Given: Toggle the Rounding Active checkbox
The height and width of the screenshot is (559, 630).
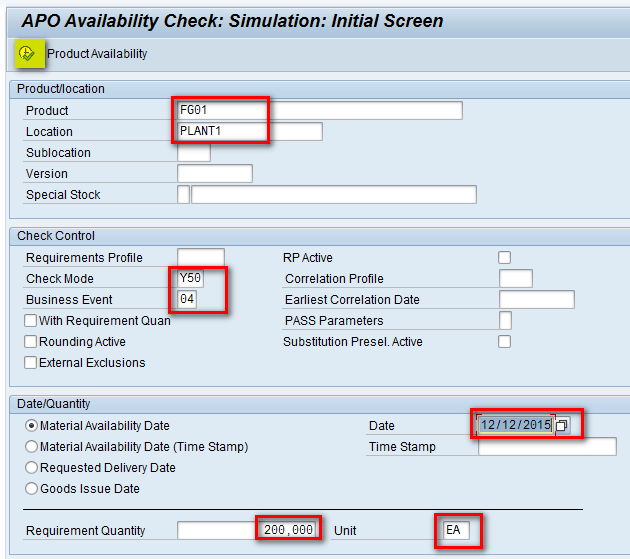Looking at the screenshot, I should coord(31,342).
